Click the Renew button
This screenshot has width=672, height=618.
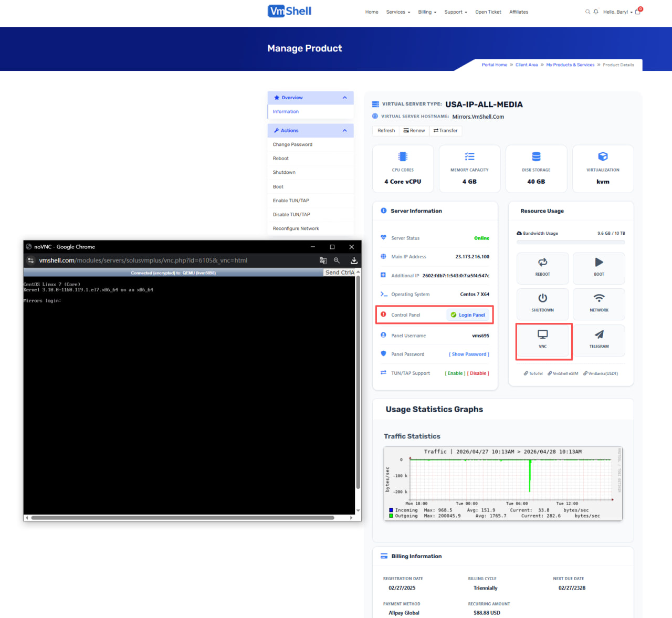coord(414,131)
